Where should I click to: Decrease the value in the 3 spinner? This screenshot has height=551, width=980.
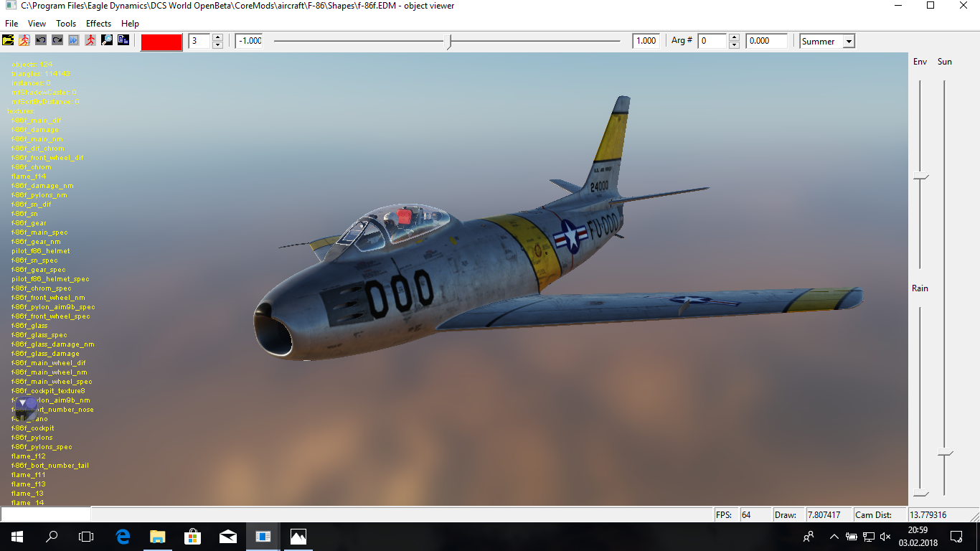click(218, 44)
